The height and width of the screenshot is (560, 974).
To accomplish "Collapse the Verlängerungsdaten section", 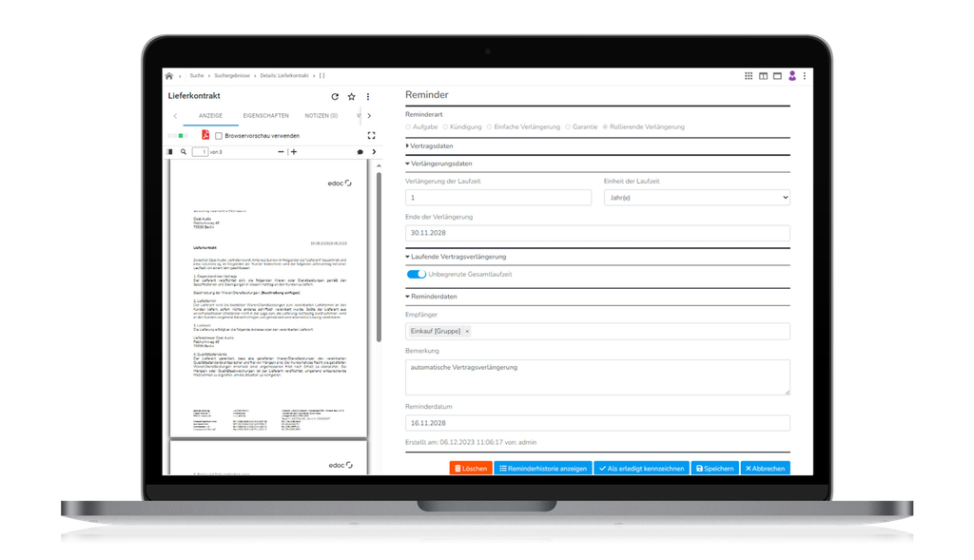I will pos(438,164).
